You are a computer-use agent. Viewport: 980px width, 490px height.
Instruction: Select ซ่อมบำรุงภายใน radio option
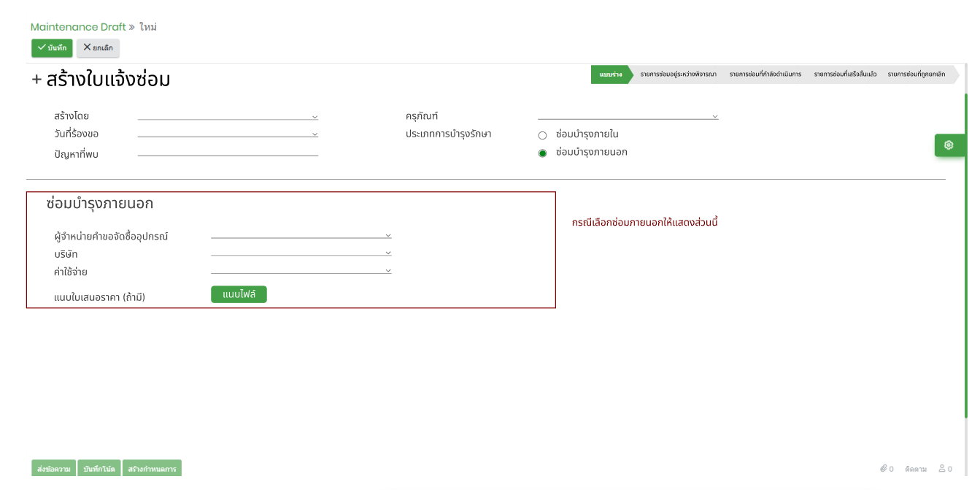[542, 135]
